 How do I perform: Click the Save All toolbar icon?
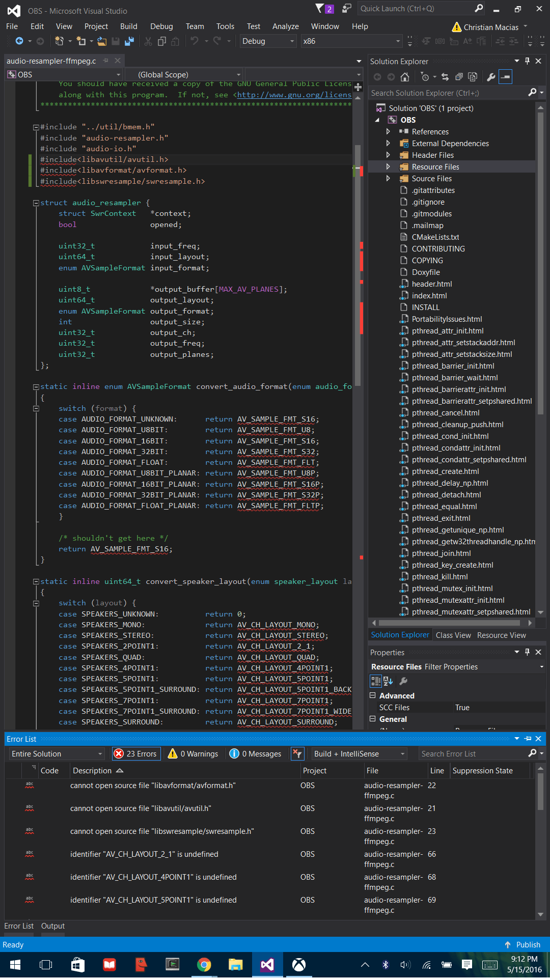click(129, 41)
